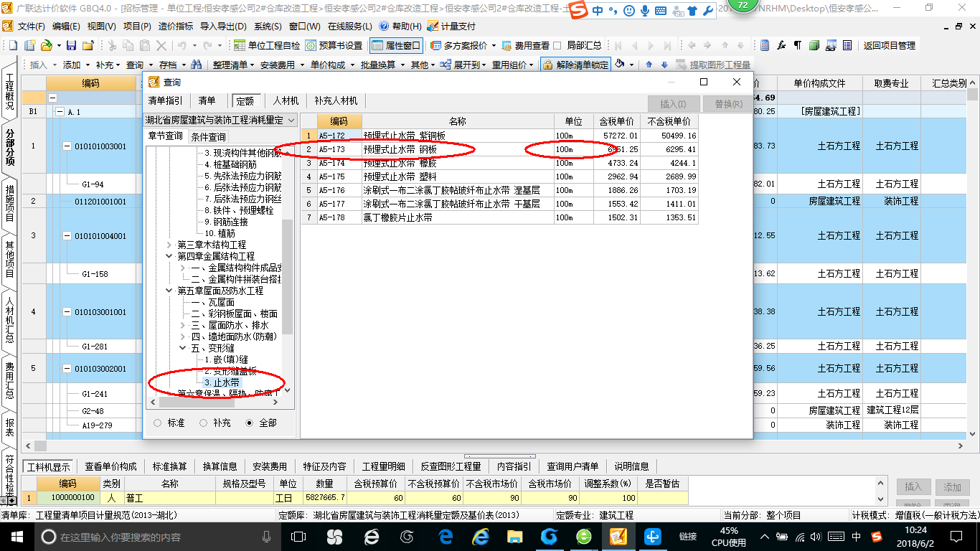Open the 多方案报价 dropdown
The width and height of the screenshot is (980, 551).
tap(494, 45)
